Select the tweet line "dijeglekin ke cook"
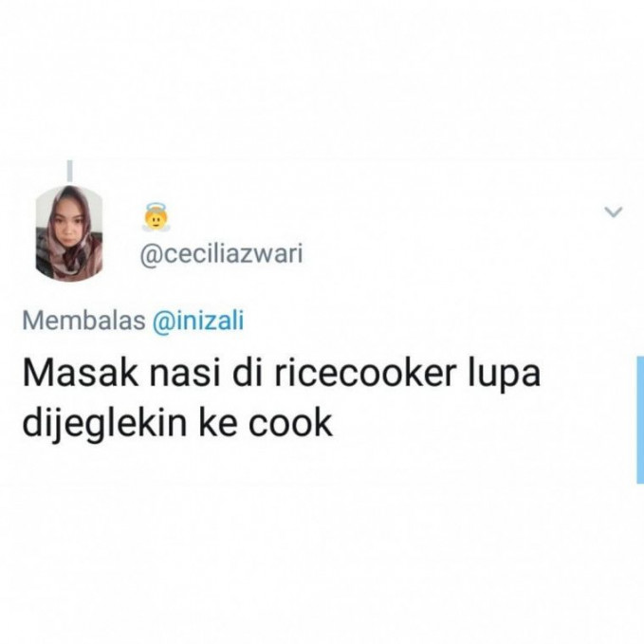644x644 pixels. tap(177, 423)
